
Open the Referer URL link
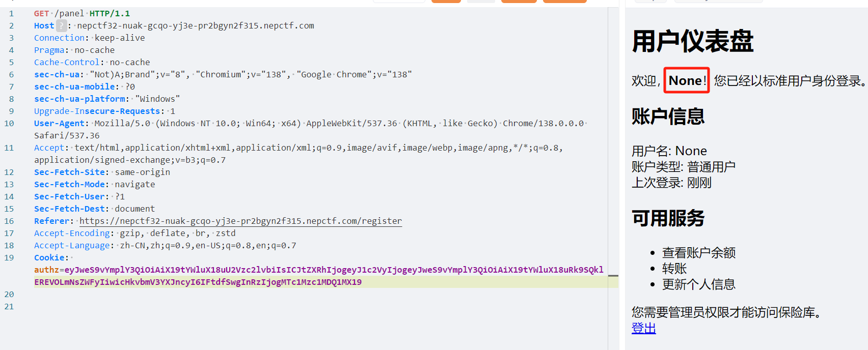click(240, 221)
